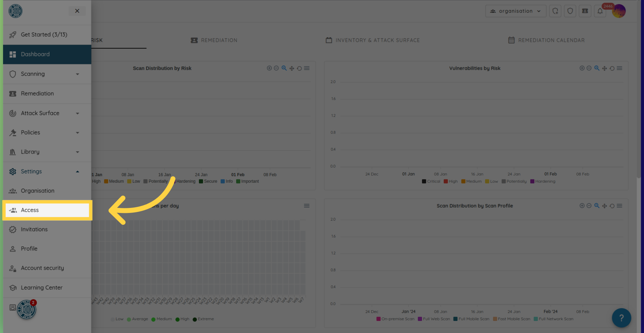Toggle Full Web Scan legend item
Screen dimensions: 644x333
[434, 319]
